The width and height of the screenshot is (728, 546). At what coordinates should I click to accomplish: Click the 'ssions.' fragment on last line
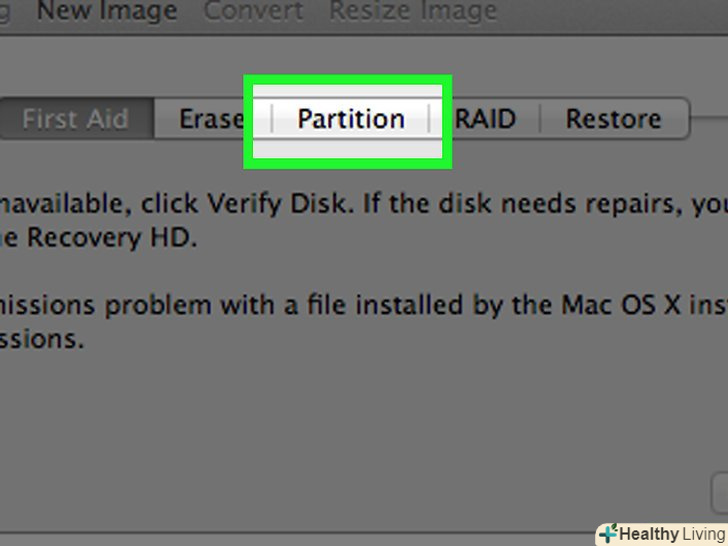(x=41, y=339)
